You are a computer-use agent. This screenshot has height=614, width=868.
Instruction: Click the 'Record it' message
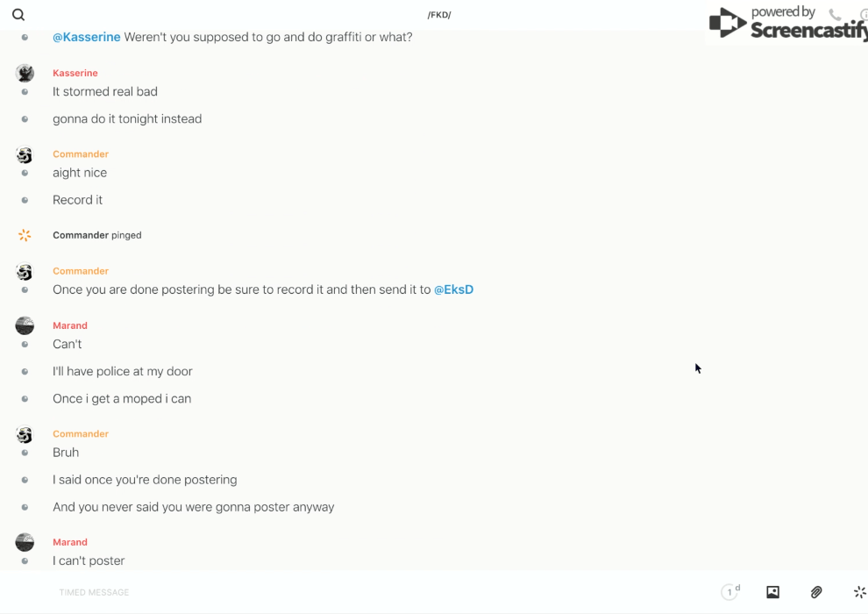[x=78, y=200]
